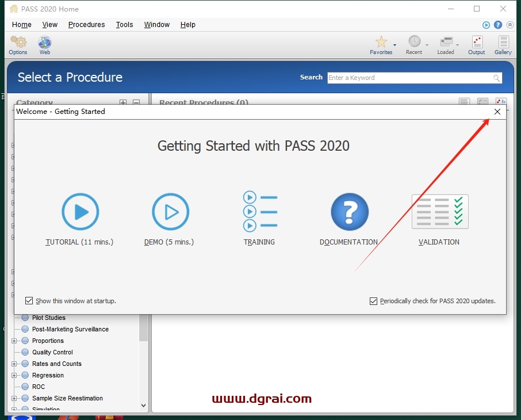Image resolution: width=521 pixels, height=420 pixels.
Task: Select the Rates and Counts category
Action: click(x=56, y=364)
